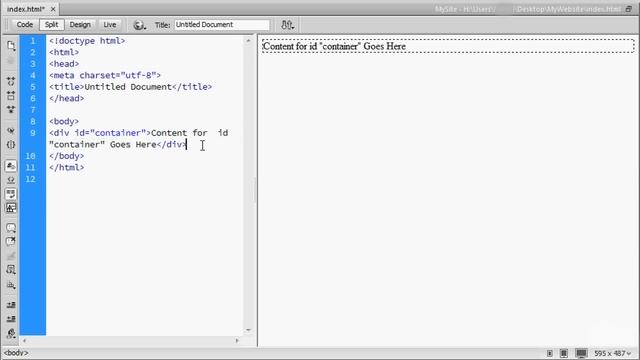Click line number 12 in gutter
The image size is (640, 360).
pos(31,179)
